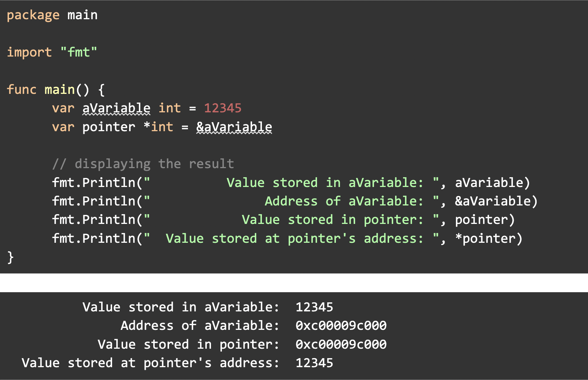
Task: Click string 'Value stored in pointer:' in code
Action: (332, 220)
